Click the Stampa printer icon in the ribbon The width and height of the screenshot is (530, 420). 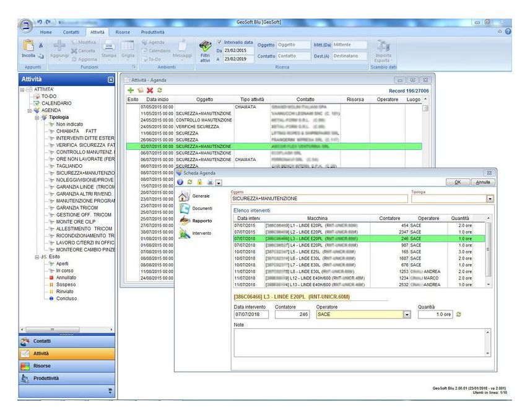coord(108,45)
